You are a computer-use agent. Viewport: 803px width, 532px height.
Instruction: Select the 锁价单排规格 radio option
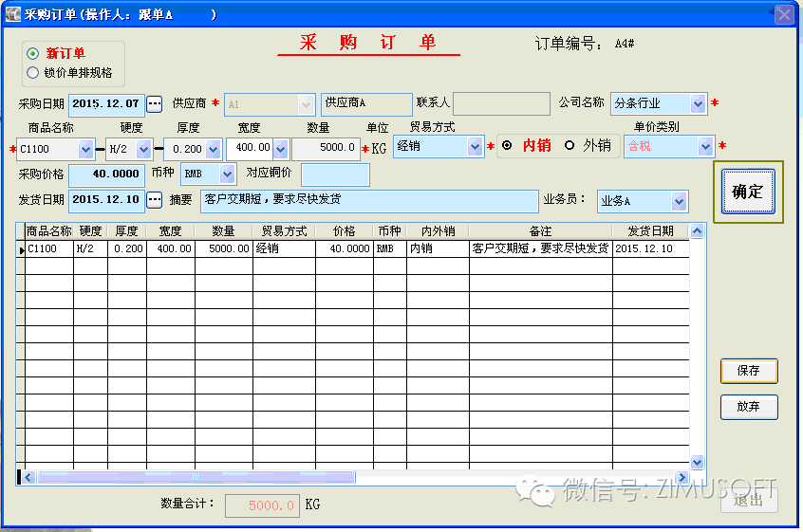click(34, 72)
